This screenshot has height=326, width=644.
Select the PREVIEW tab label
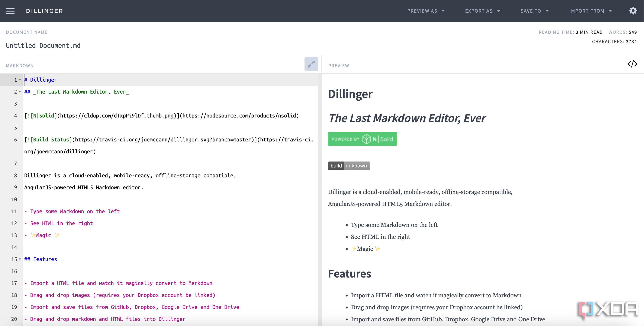click(x=339, y=65)
